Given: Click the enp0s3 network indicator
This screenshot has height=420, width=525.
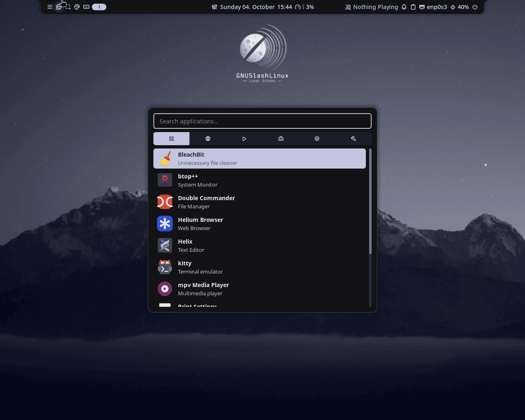Looking at the screenshot, I should [433, 7].
